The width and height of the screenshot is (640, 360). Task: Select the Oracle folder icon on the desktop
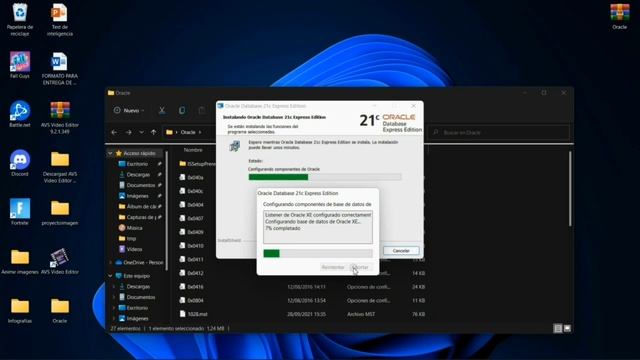(x=60, y=310)
